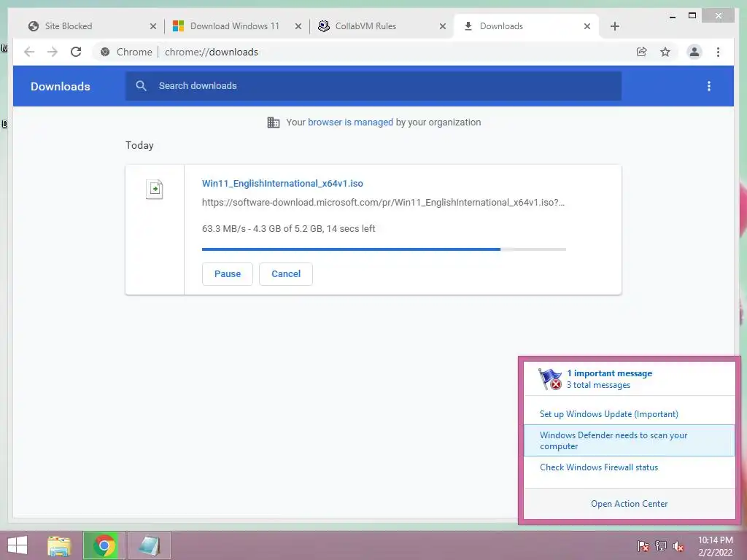747x560 pixels.
Task: Click the browser is managed link
Action: pos(351,122)
